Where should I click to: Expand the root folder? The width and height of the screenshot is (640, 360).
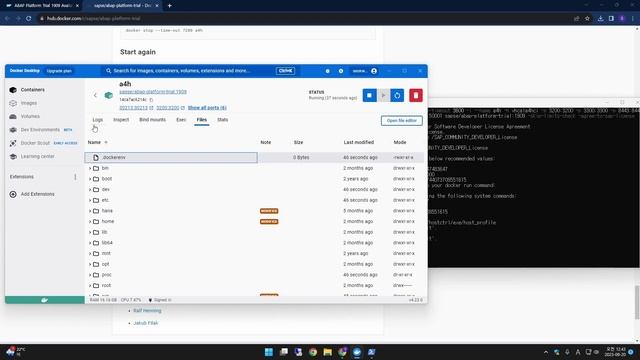click(90, 285)
